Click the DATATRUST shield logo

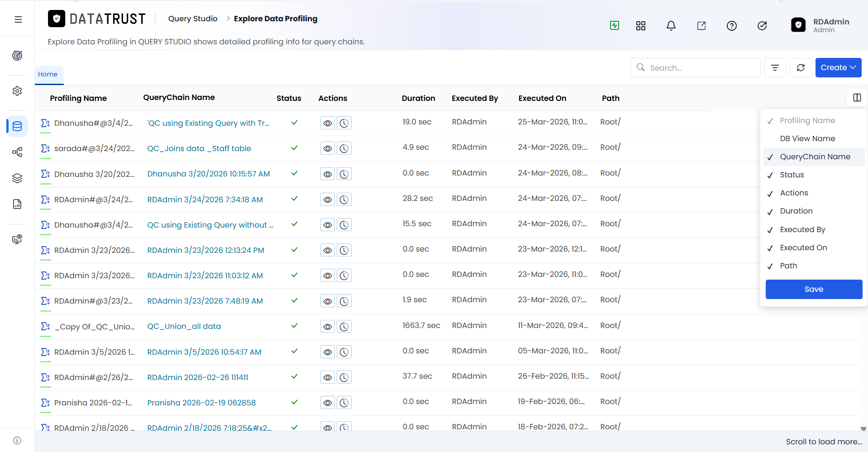(57, 19)
